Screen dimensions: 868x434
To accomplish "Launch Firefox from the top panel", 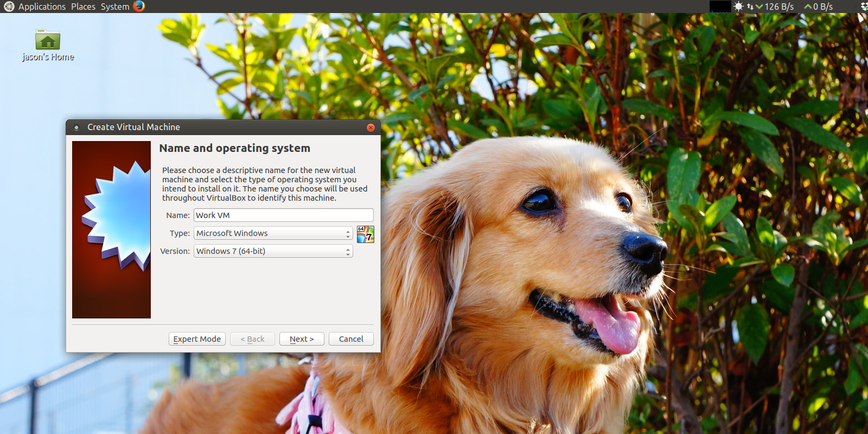I will pyautogui.click(x=139, y=7).
